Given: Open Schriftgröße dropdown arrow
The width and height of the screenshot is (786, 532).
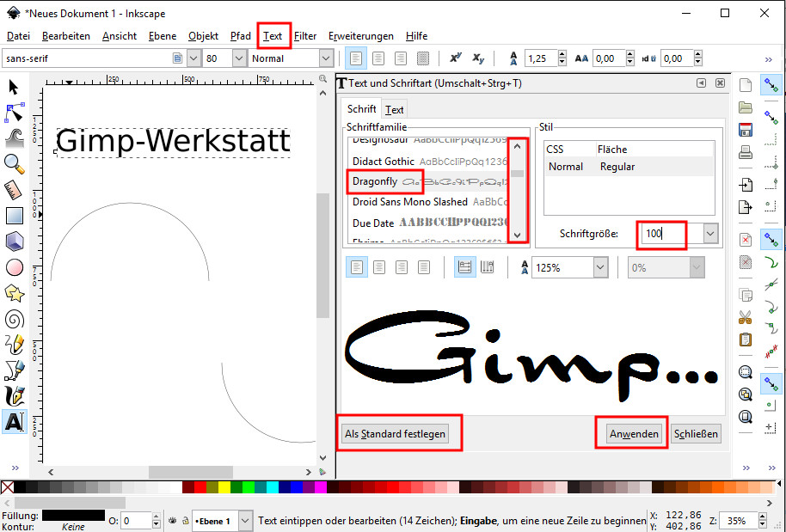Looking at the screenshot, I should click(710, 233).
